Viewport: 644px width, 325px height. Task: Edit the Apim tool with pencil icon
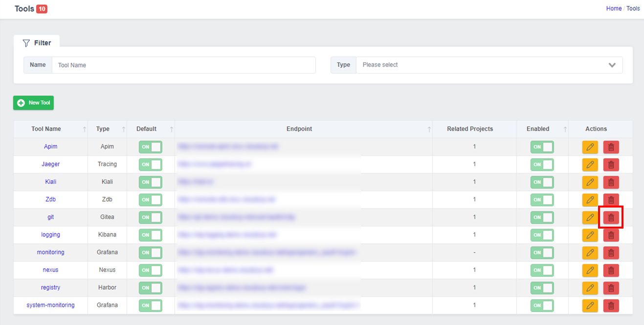pyautogui.click(x=590, y=147)
